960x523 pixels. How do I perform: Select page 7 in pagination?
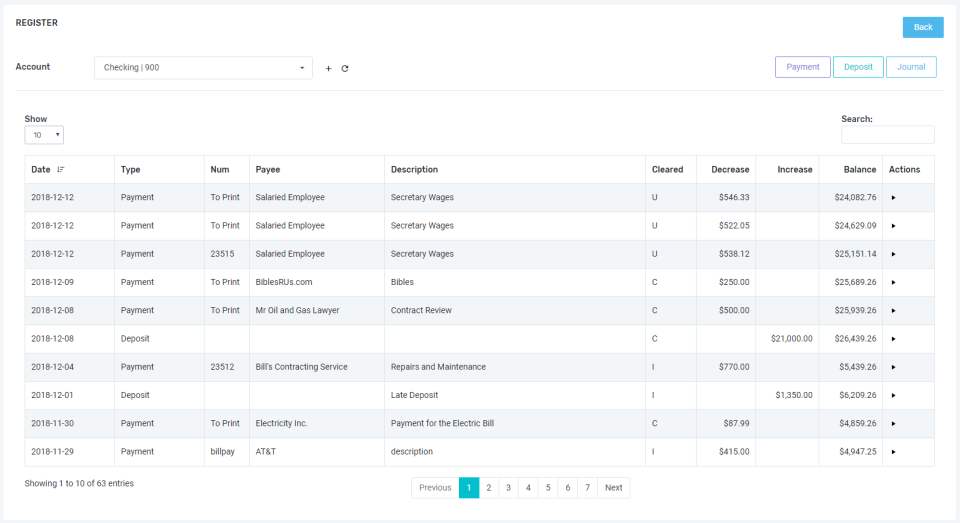[x=587, y=487]
